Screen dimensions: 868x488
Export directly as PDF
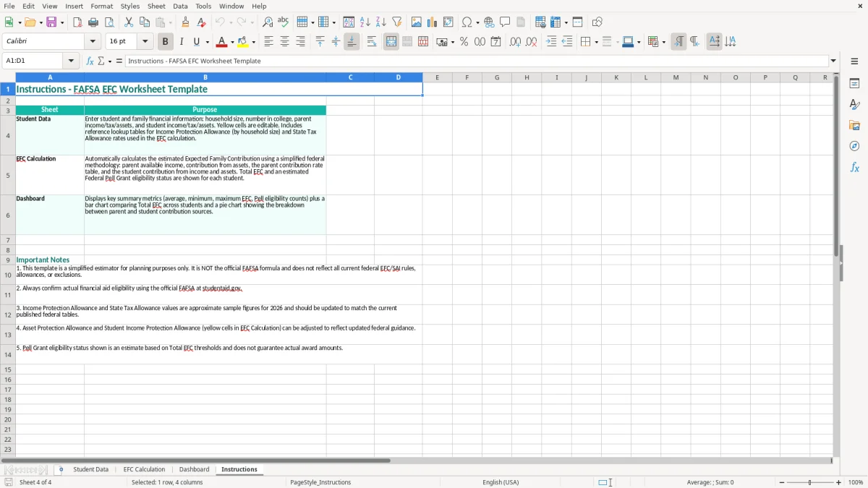click(x=77, y=22)
